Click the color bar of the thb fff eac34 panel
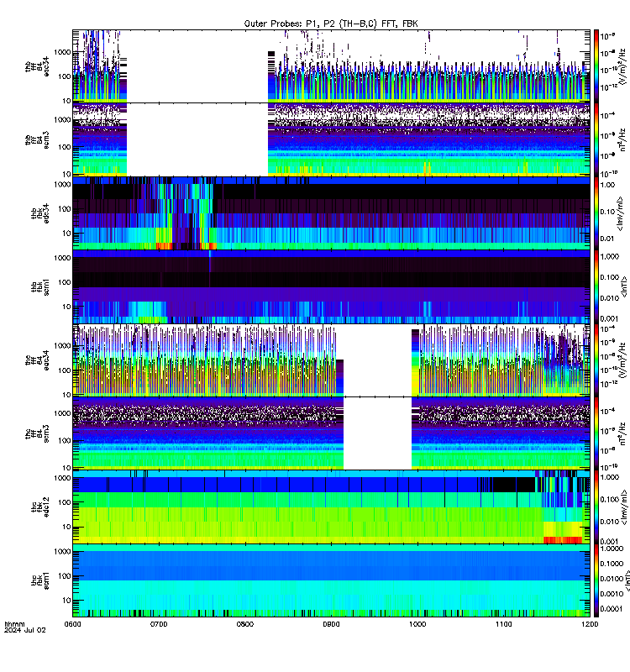The image size is (630, 672). coord(596,66)
